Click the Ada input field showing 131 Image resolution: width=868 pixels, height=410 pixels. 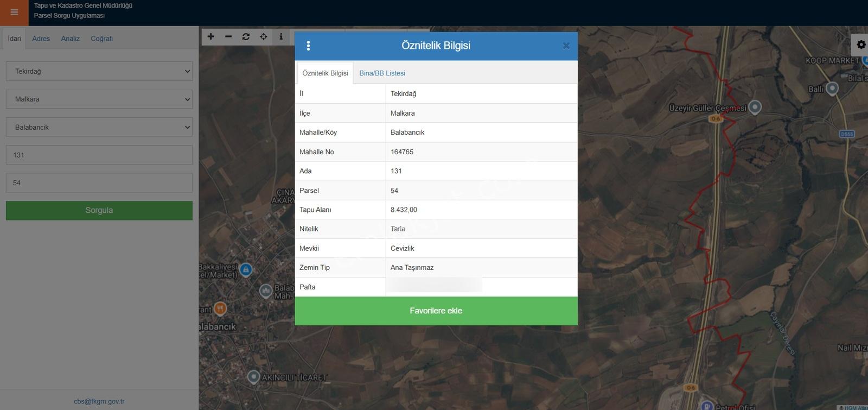tap(99, 155)
